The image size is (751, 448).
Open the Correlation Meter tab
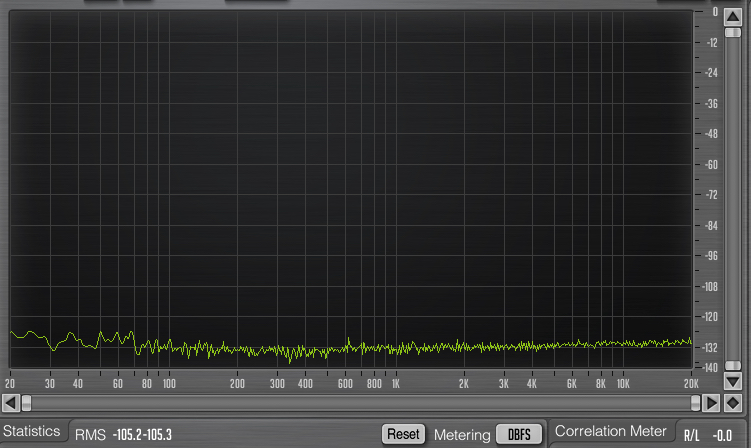click(x=610, y=431)
